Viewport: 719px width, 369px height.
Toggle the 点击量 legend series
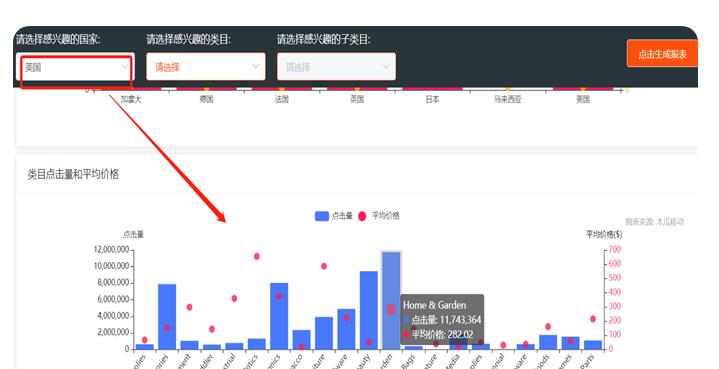pos(334,216)
